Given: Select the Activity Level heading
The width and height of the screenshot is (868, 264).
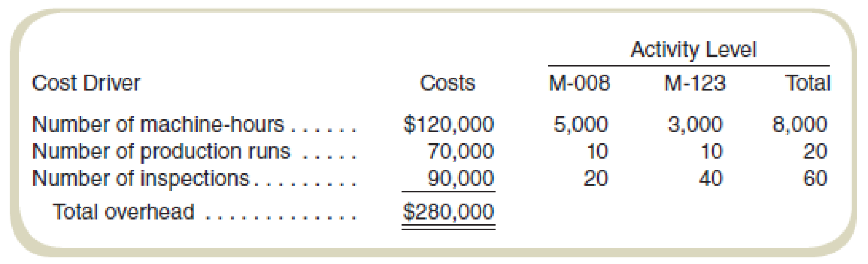Looking at the screenshot, I should [693, 50].
